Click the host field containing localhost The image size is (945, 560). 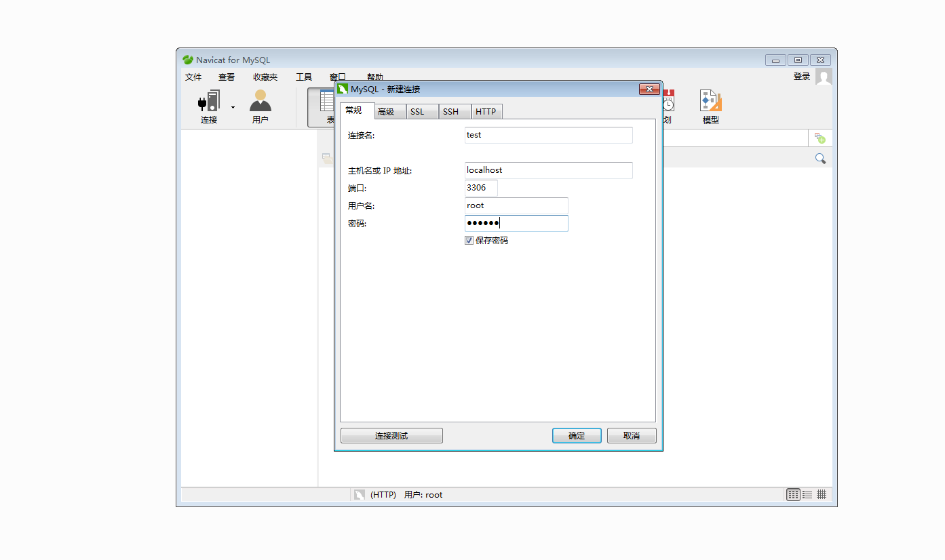coord(548,170)
